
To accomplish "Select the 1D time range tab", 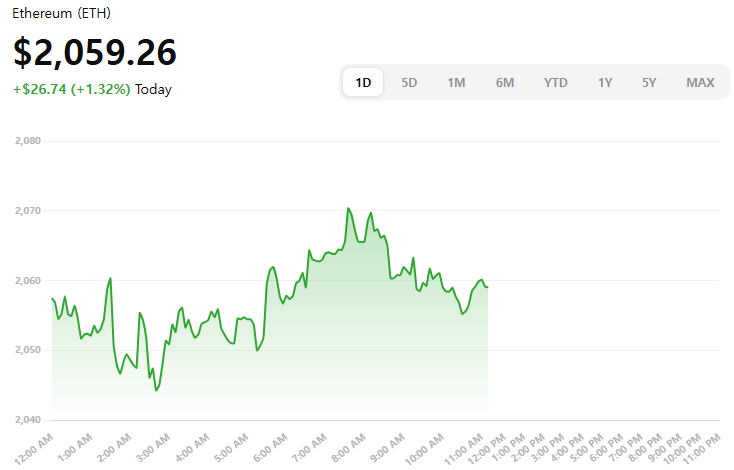I will 364,82.
